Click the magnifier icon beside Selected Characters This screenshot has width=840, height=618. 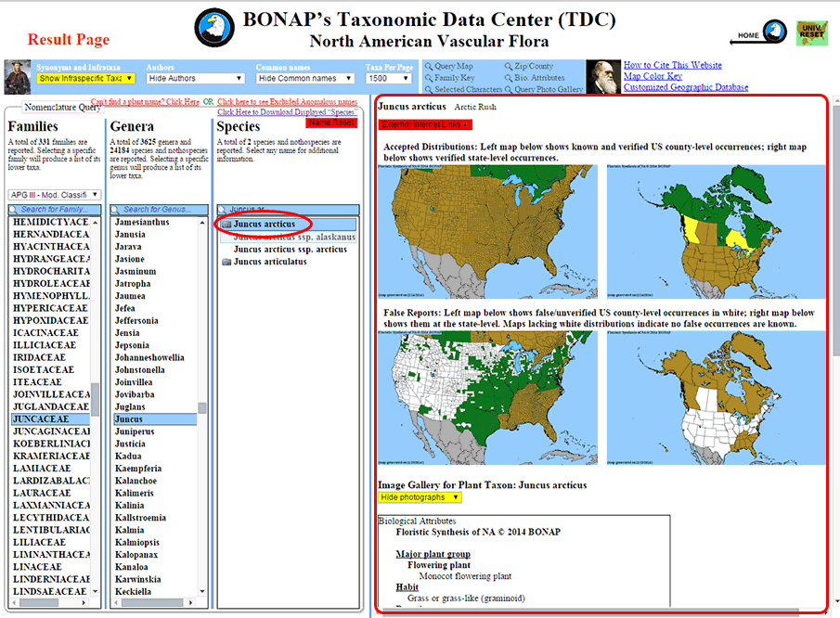tap(429, 89)
